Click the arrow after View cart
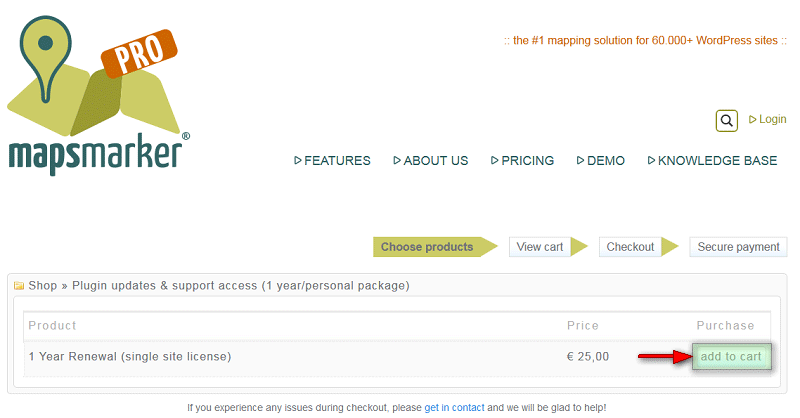Viewport: 800px width, 418px height. [x=579, y=247]
